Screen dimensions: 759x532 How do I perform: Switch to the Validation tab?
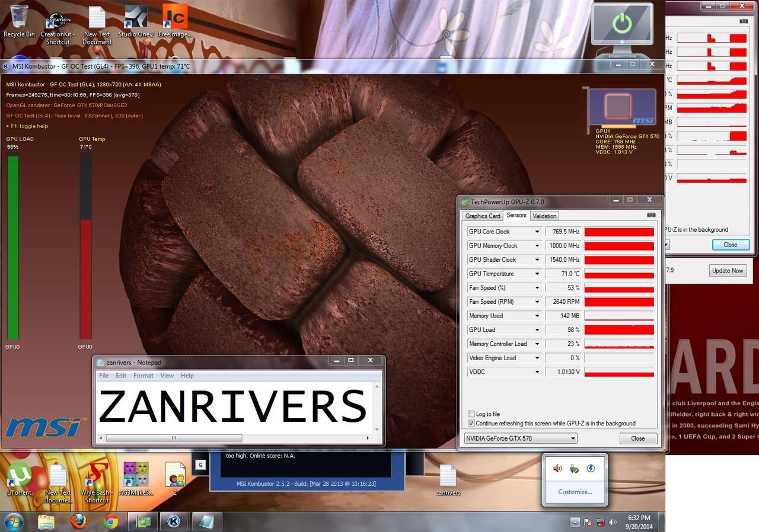click(x=544, y=216)
